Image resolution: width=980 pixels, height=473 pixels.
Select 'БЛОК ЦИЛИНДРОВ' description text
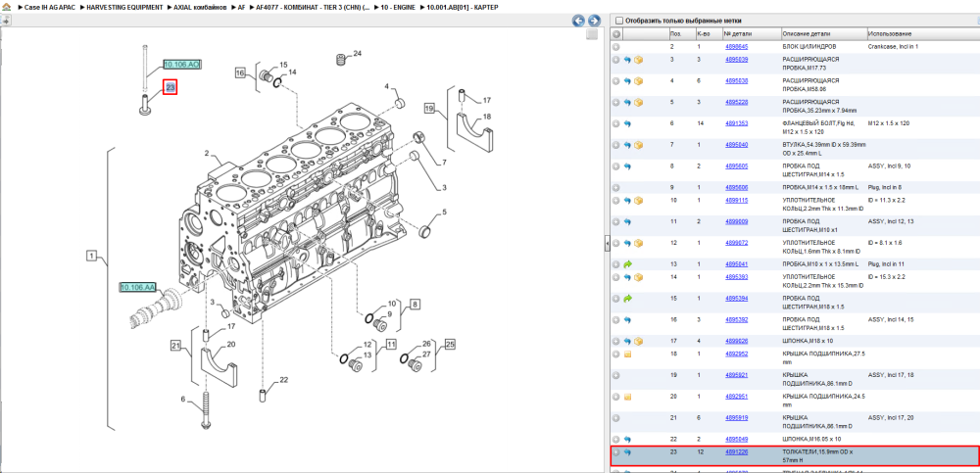point(807,47)
